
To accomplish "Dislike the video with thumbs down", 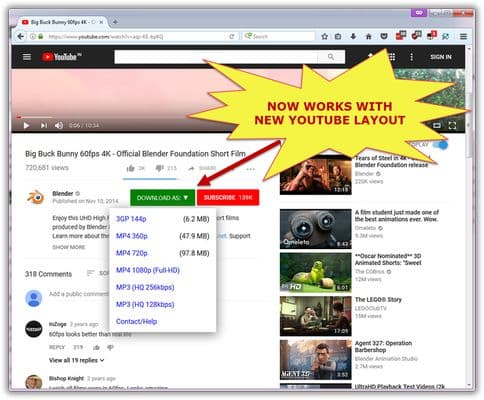I will pyautogui.click(x=159, y=168).
